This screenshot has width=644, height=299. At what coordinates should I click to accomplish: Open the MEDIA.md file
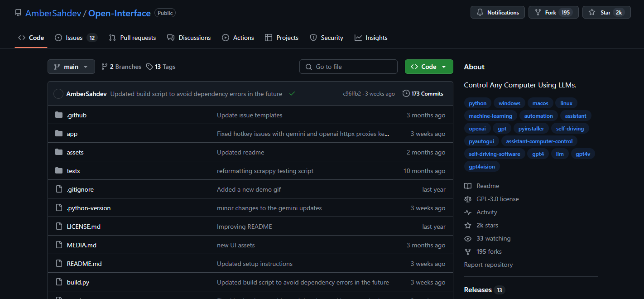point(82,245)
